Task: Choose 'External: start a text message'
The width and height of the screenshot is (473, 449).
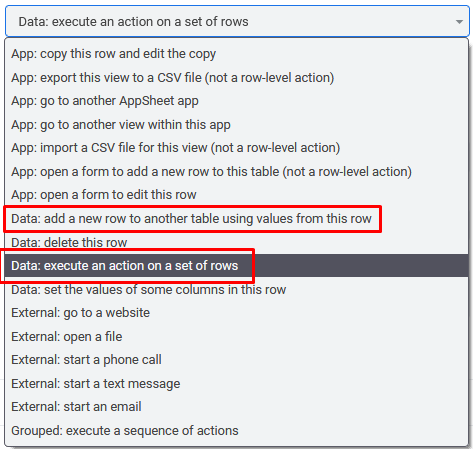Action: click(x=236, y=383)
